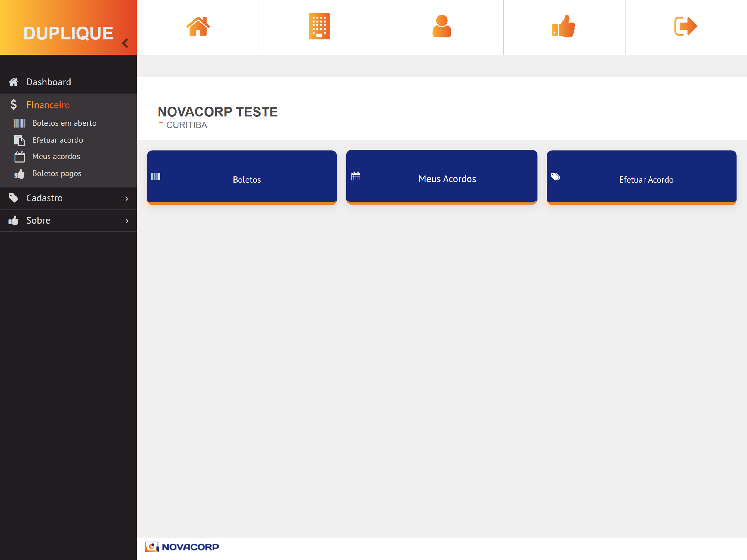The image size is (747, 560).
Task: Click the document icon beside Efetuar acordo
Action: pos(20,140)
